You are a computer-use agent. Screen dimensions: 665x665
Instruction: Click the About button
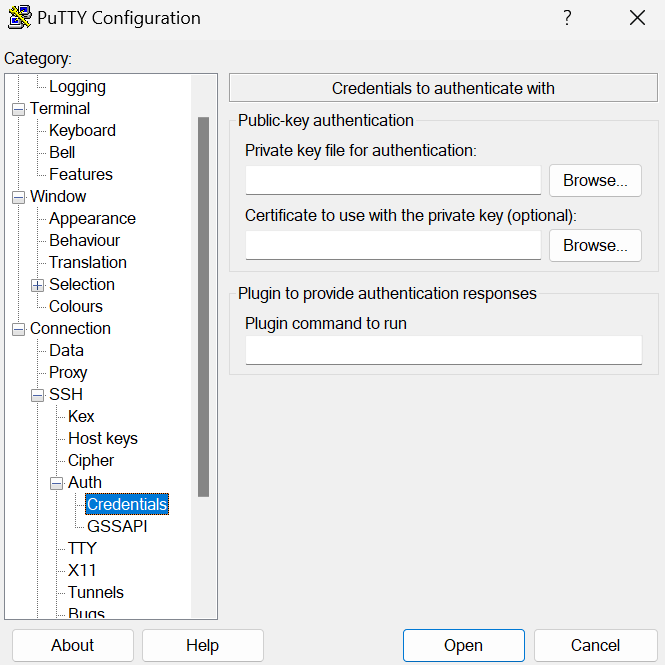pyautogui.click(x=73, y=645)
